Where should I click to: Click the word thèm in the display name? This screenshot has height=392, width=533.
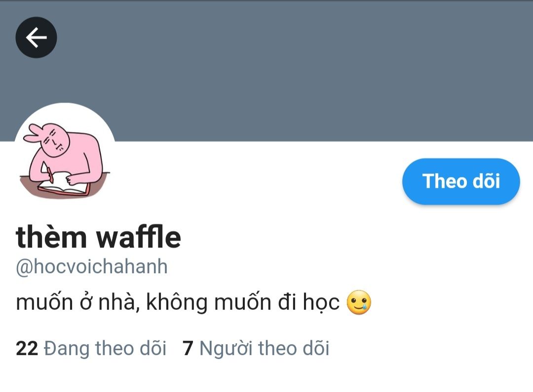pyautogui.click(x=51, y=237)
